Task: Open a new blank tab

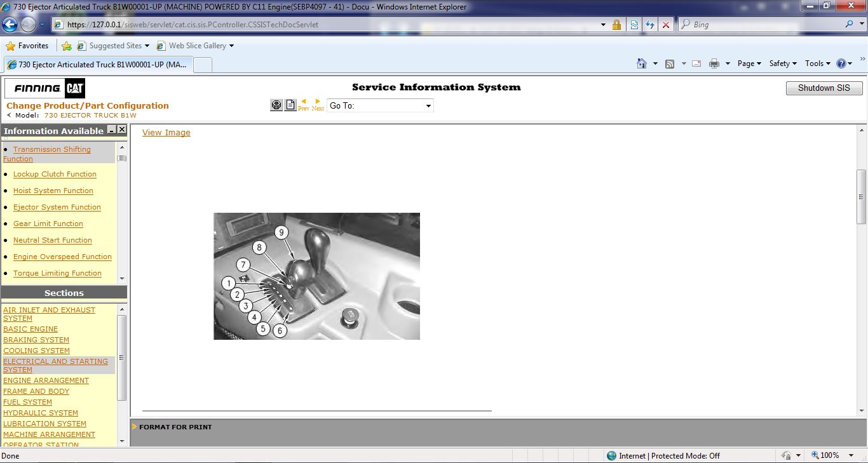Action: pos(202,65)
